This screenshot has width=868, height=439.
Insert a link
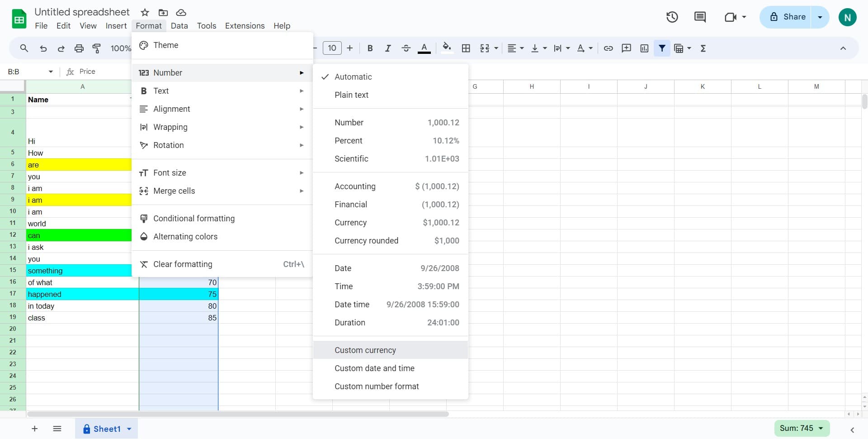pyautogui.click(x=608, y=48)
